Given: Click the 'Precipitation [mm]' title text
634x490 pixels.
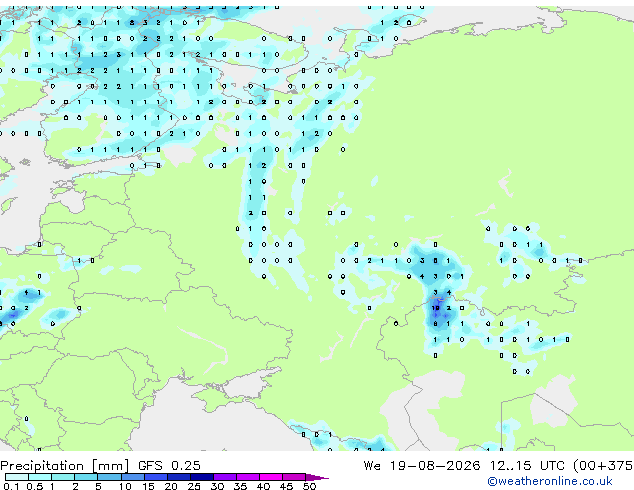Looking at the screenshot, I should [x=65, y=466].
